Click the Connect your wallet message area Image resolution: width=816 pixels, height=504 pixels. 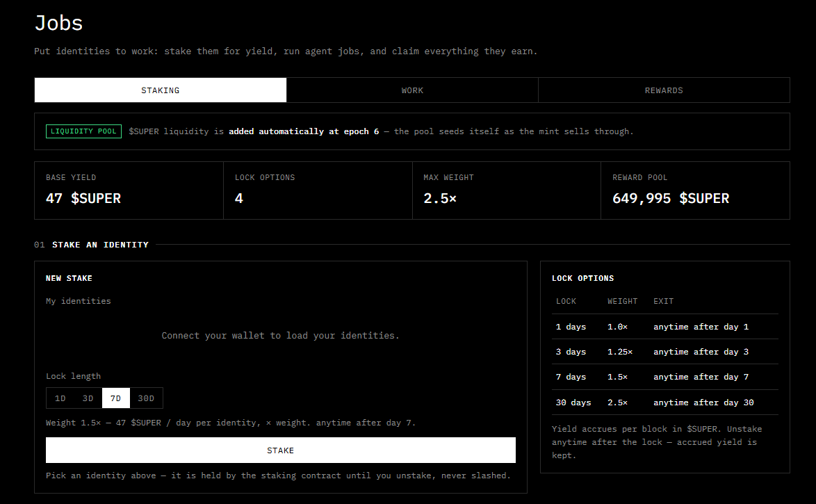coord(281,335)
